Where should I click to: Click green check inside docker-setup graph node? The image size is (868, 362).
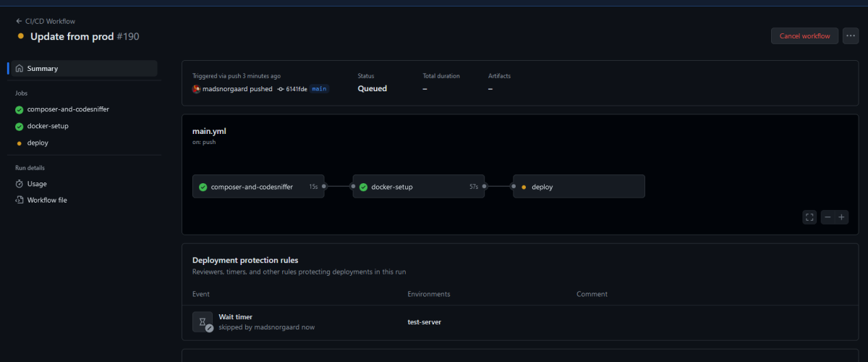pyautogui.click(x=363, y=187)
